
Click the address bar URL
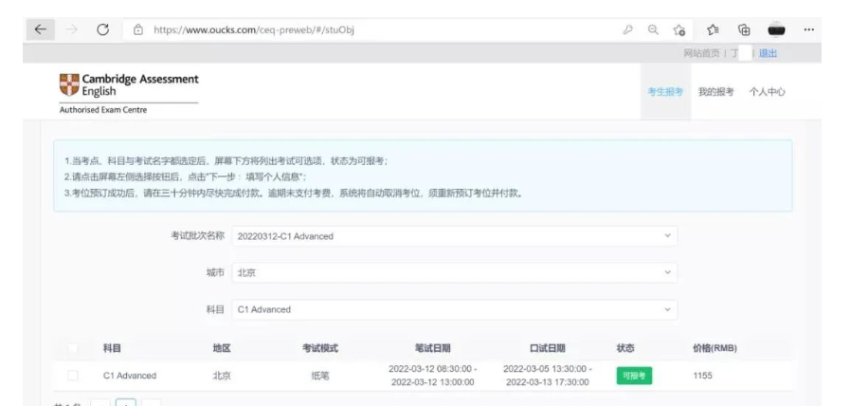(x=254, y=30)
